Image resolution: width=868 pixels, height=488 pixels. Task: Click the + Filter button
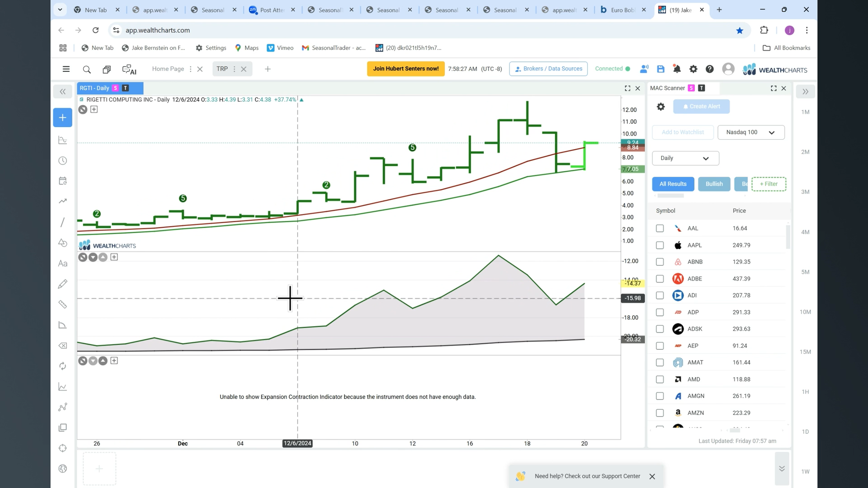(x=769, y=184)
